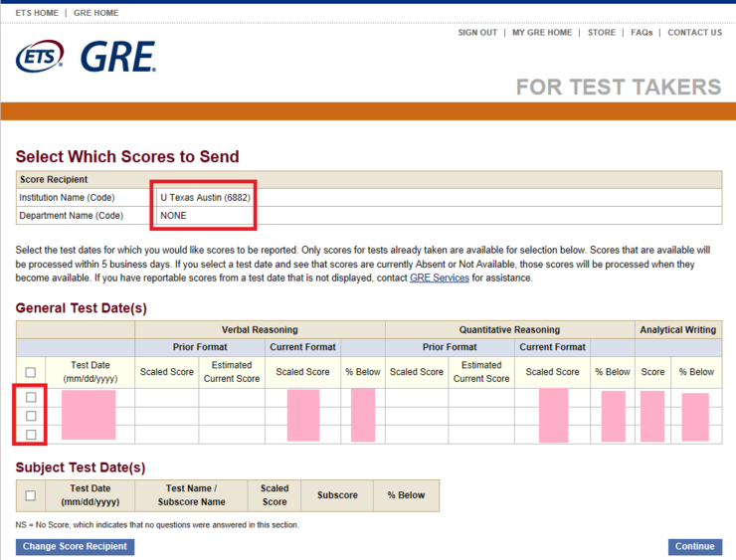Check the second General Test date row

click(x=31, y=416)
